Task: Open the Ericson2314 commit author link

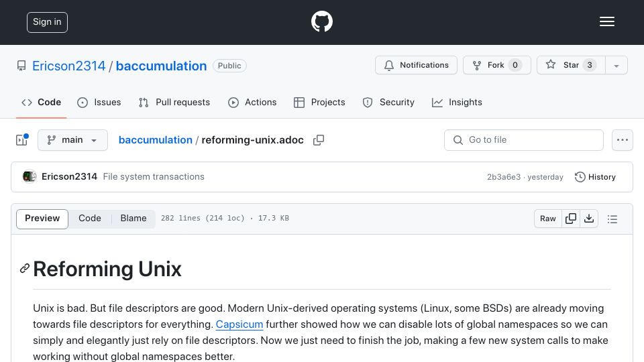Action: click(69, 176)
